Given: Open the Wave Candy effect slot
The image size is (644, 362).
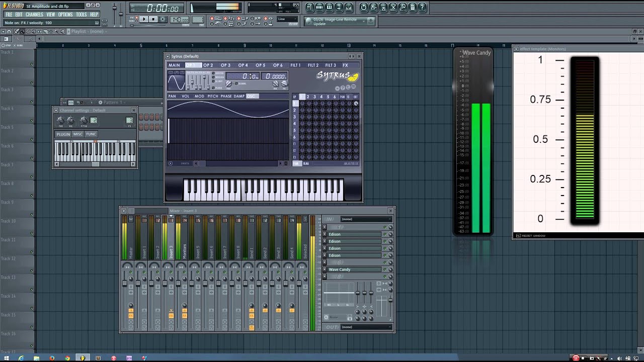Looking at the screenshot, I should [x=354, y=269].
